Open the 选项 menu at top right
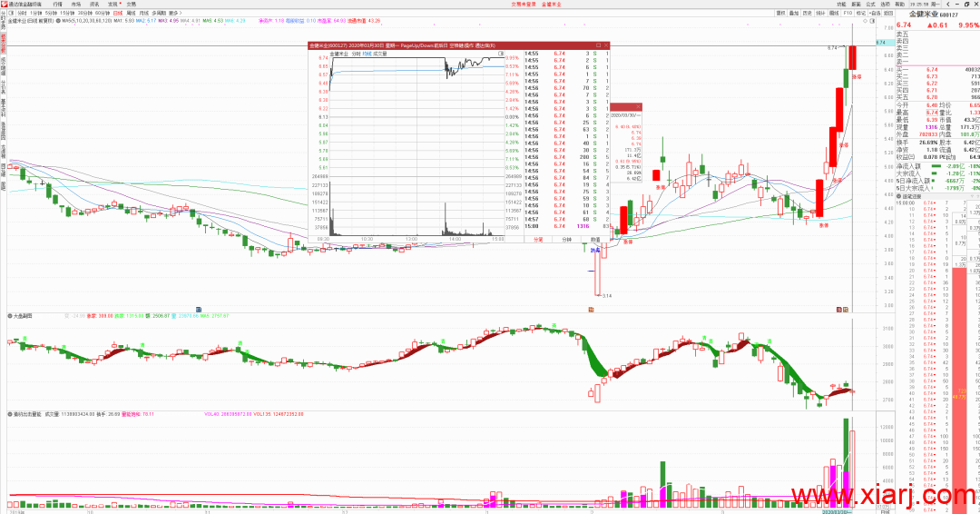 [x=885, y=4]
